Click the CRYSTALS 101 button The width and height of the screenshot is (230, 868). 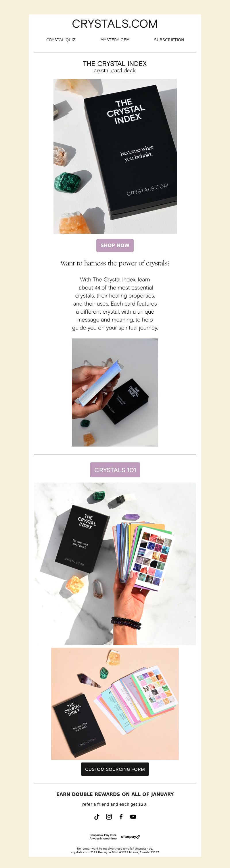tap(115, 470)
